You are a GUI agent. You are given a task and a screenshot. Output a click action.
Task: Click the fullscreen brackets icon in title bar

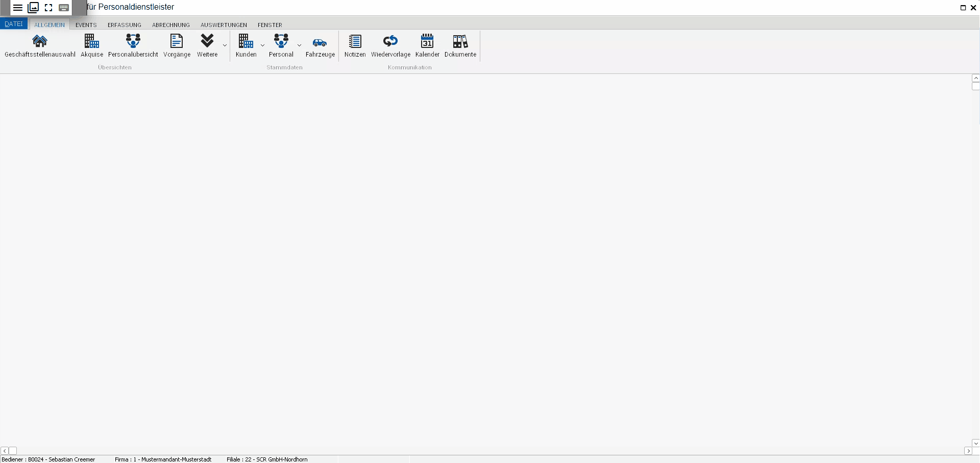(x=48, y=8)
